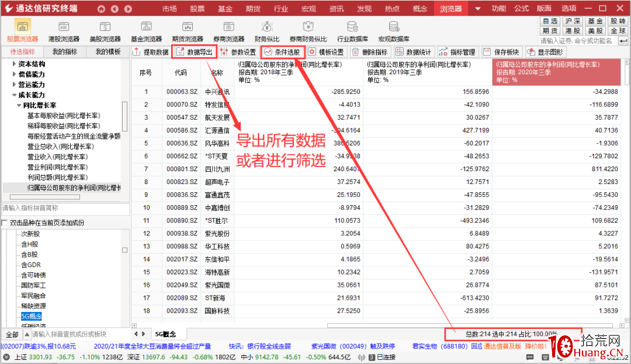631x364 pixels.
Task: Click the 2020年三季 column header
Action: [557, 72]
